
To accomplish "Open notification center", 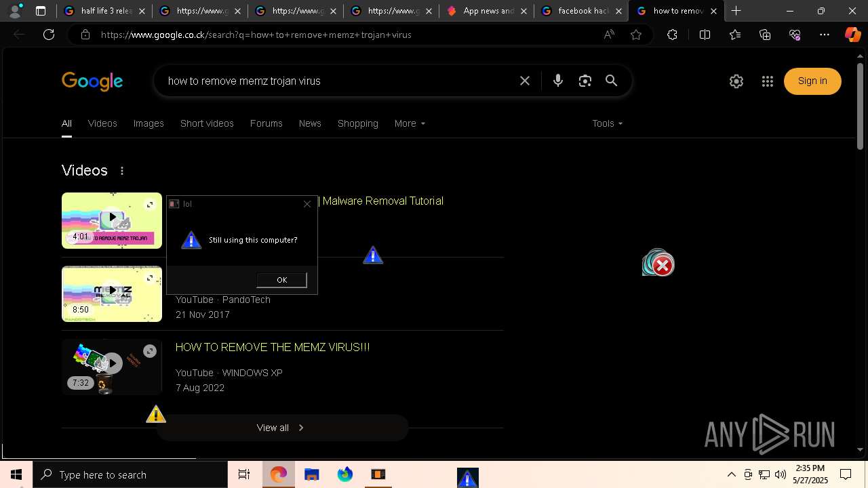I will click(846, 474).
